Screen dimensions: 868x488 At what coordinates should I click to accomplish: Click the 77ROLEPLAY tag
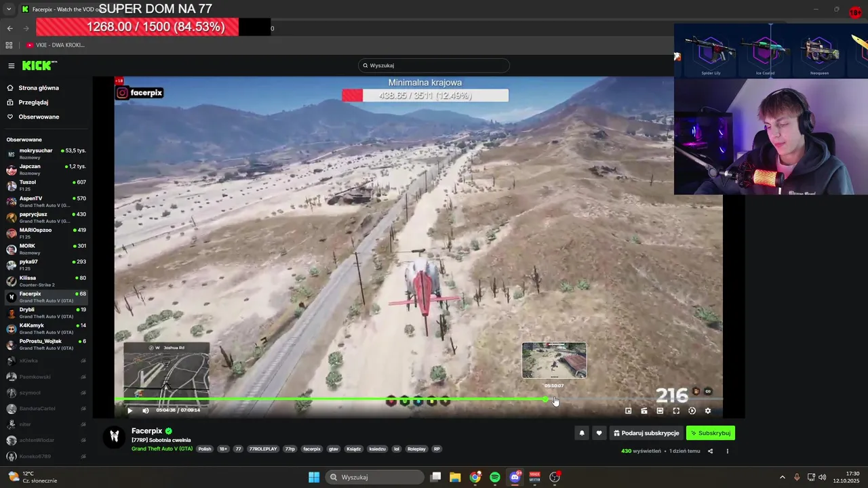click(x=263, y=449)
